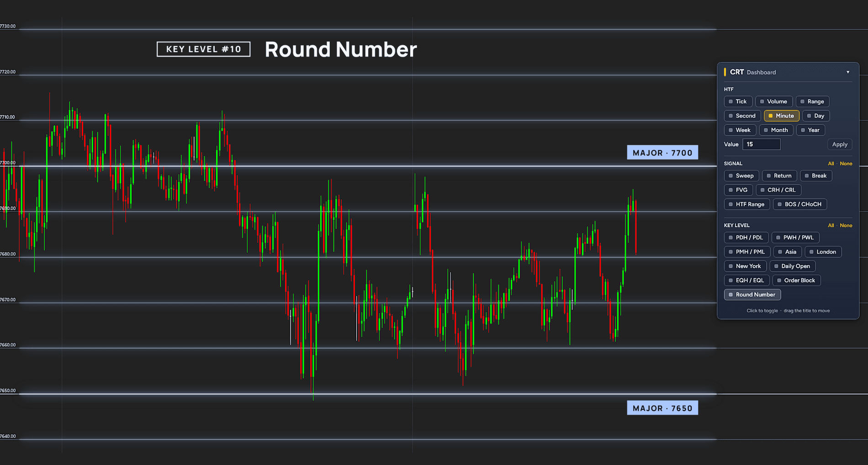Image resolution: width=868 pixels, height=465 pixels.
Task: Collapse the CRT Dashboard panel arrow
Action: [848, 72]
